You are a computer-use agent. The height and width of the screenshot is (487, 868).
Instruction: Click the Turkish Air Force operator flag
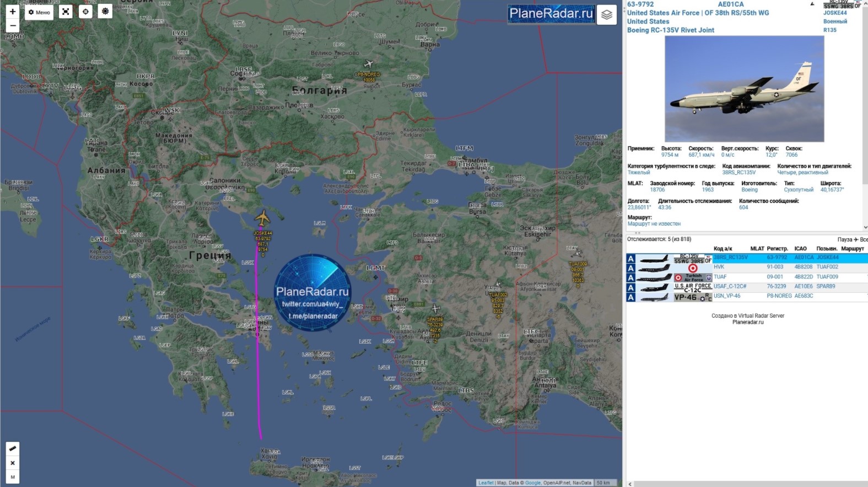coord(693,277)
